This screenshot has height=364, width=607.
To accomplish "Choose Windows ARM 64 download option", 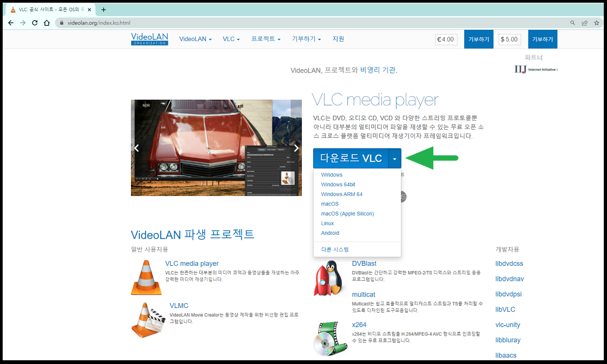I will tap(341, 194).
